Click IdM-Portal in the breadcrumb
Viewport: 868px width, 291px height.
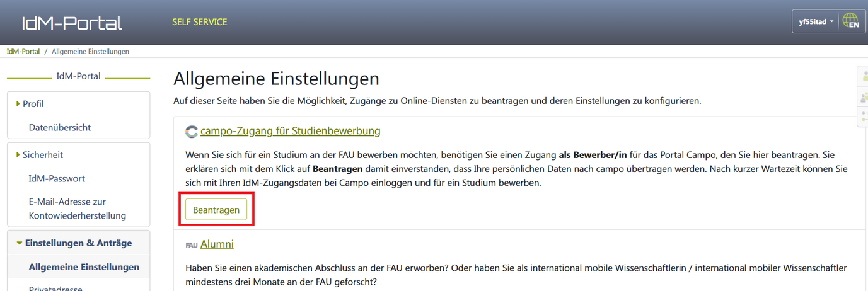coord(23,51)
